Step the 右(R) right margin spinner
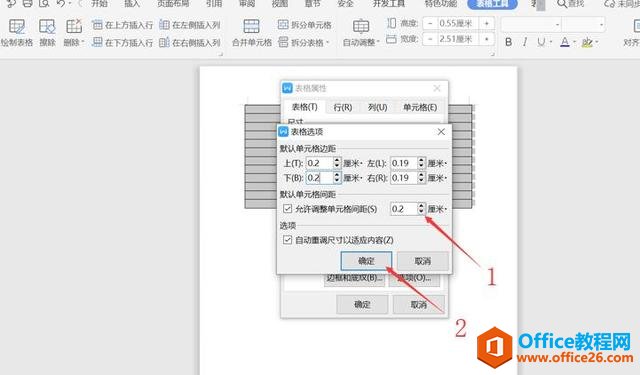The height and width of the screenshot is (375, 640). tap(421, 178)
